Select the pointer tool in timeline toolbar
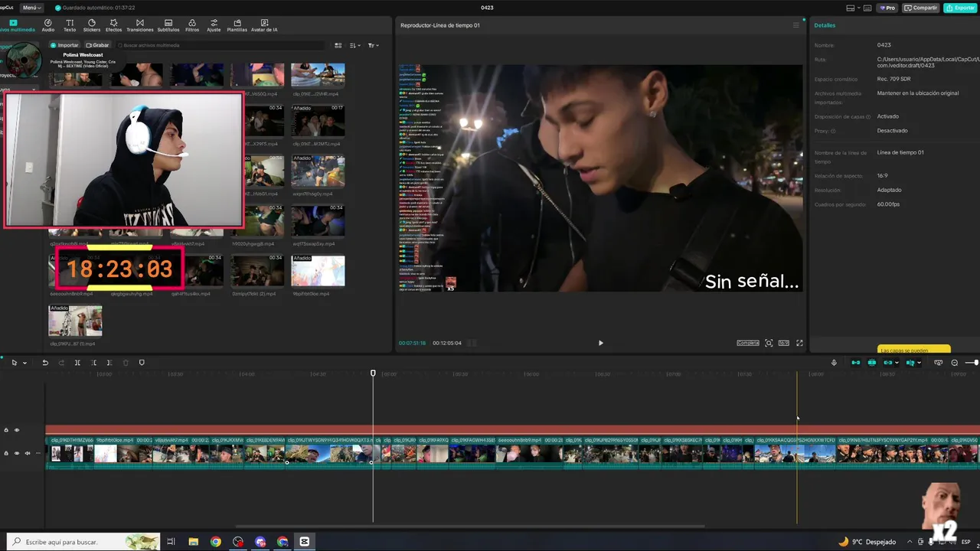The image size is (980, 551). [x=14, y=363]
